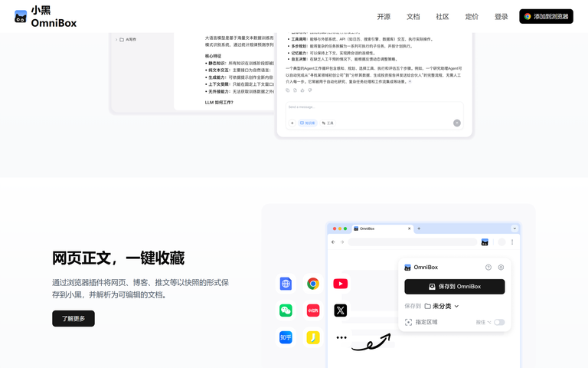Click the 了解更多 button
This screenshot has height=368, width=588.
click(73, 318)
